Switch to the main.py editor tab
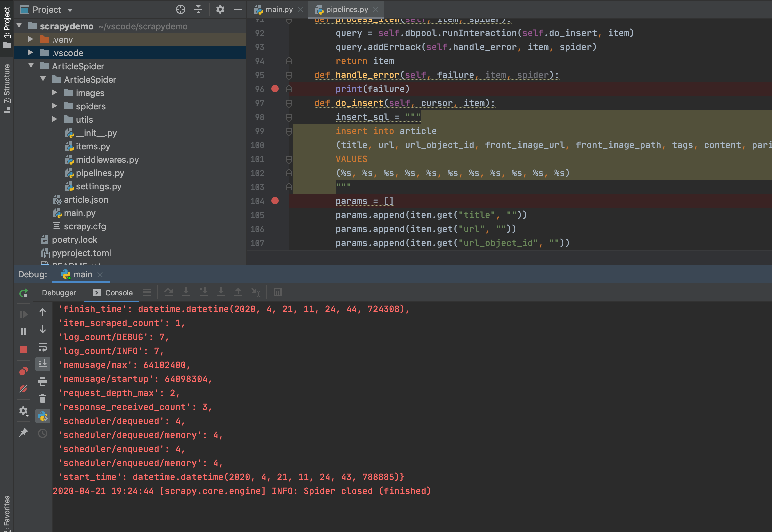 click(278, 9)
